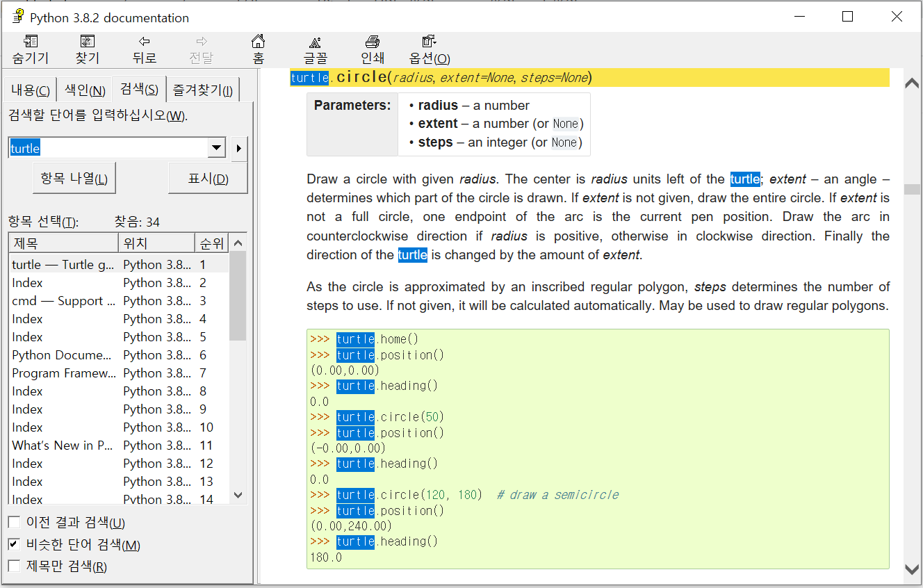Click results list scroll-down arrow

pyautogui.click(x=238, y=495)
